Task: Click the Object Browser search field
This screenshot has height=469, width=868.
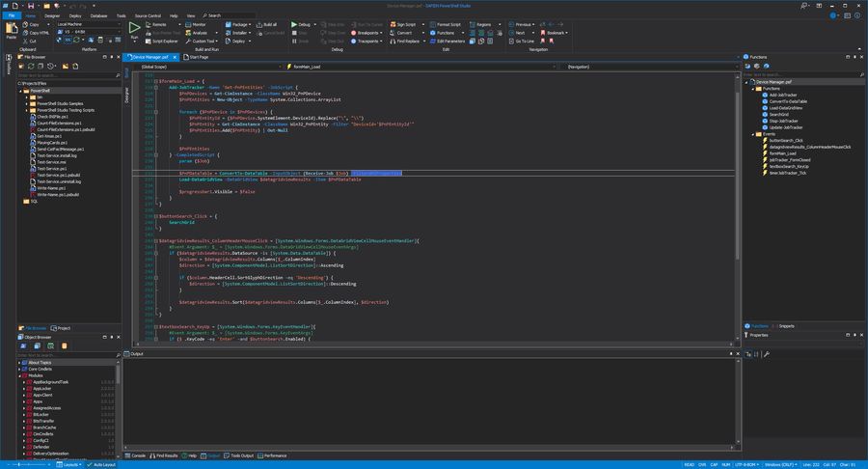Action: coord(58,354)
